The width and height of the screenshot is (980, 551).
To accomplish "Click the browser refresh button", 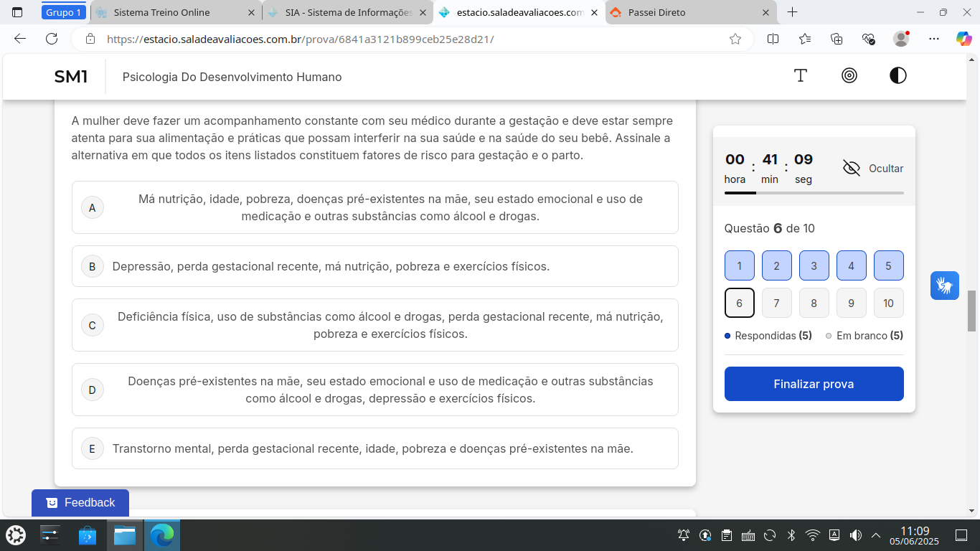I will point(52,39).
